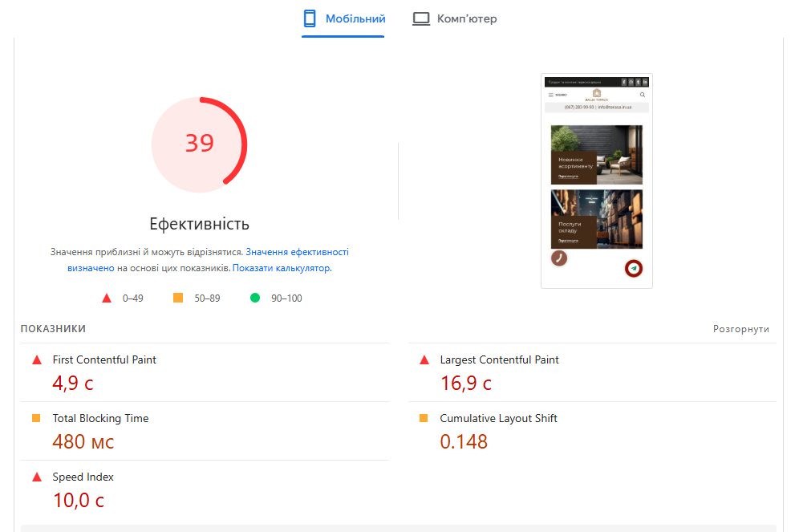The width and height of the screenshot is (799, 532).
Task: Click the Largest Contentful Paint label
Action: tap(499, 359)
